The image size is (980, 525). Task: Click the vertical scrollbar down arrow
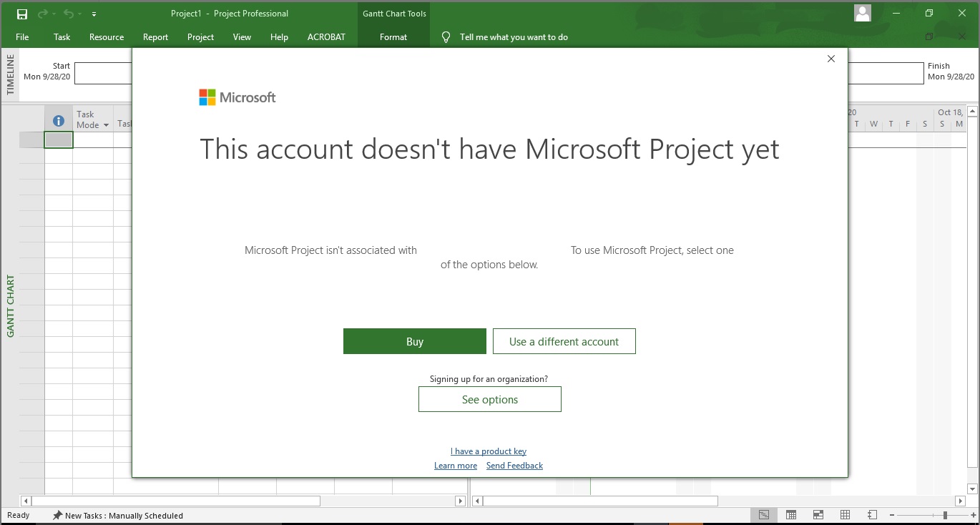pyautogui.click(x=972, y=489)
